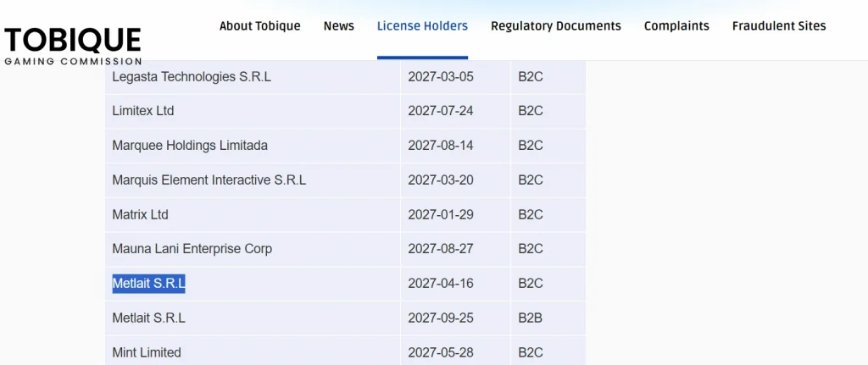
Task: Click the 2027-08-27 expiry date
Action: pyautogui.click(x=441, y=249)
